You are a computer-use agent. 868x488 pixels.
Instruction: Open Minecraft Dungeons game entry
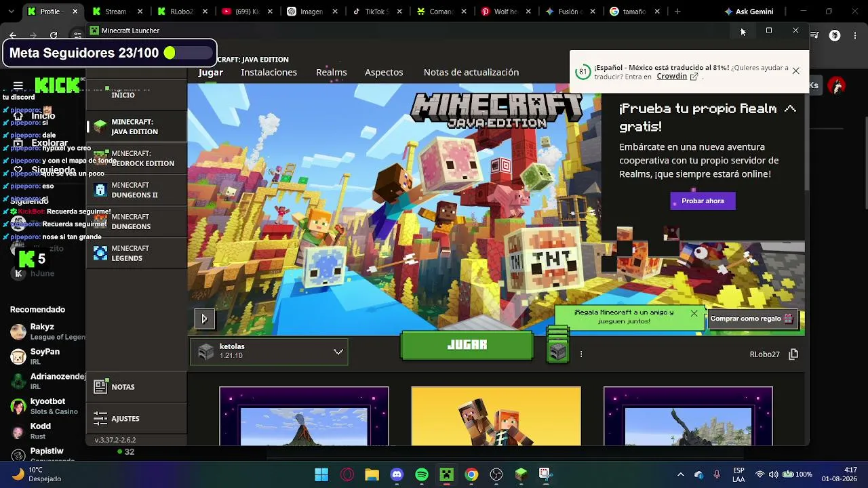[x=136, y=222]
